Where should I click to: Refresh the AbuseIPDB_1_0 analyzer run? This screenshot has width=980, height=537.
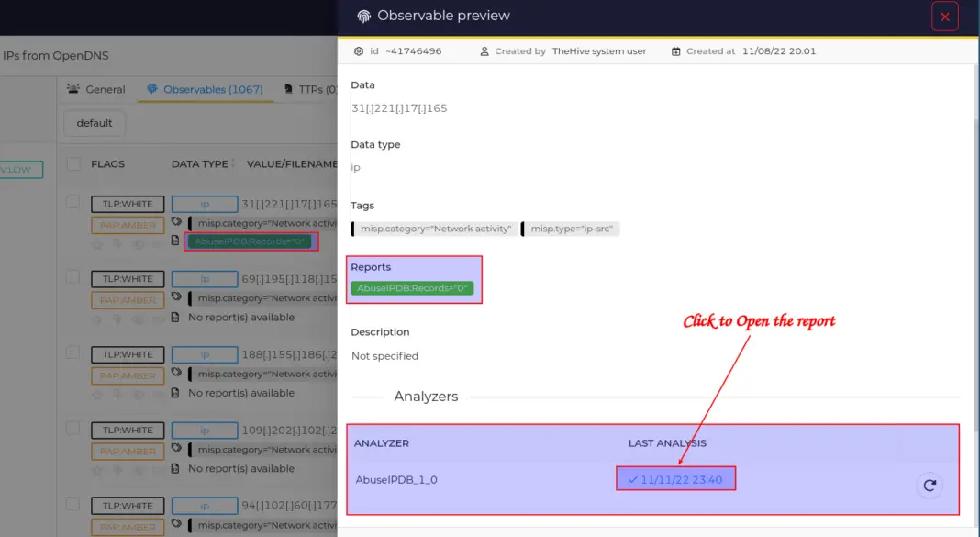tap(930, 487)
